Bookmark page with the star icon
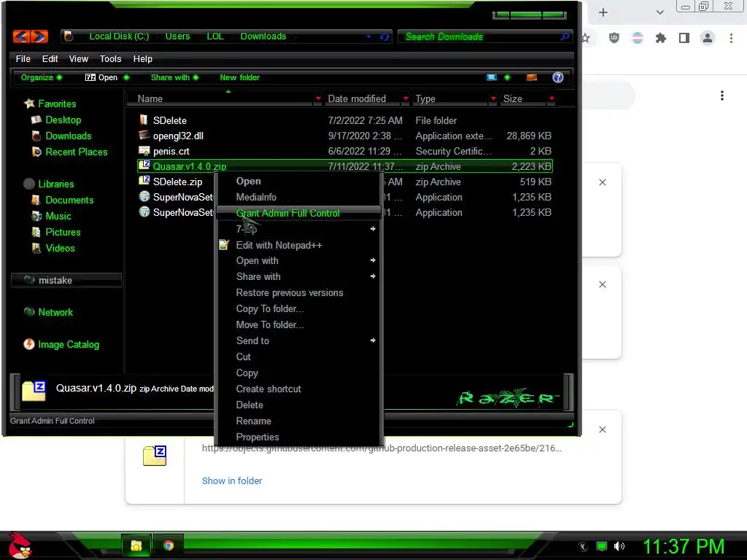747x560 pixels. click(x=586, y=38)
